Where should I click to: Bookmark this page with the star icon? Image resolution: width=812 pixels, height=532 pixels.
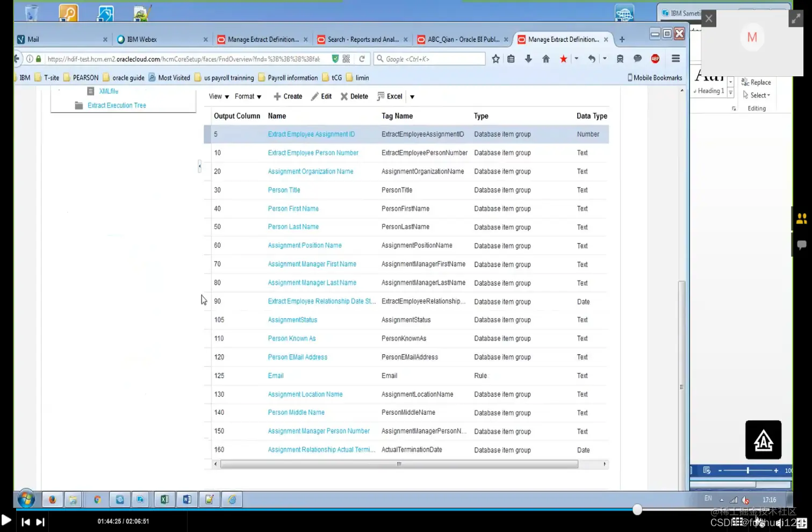(495, 59)
